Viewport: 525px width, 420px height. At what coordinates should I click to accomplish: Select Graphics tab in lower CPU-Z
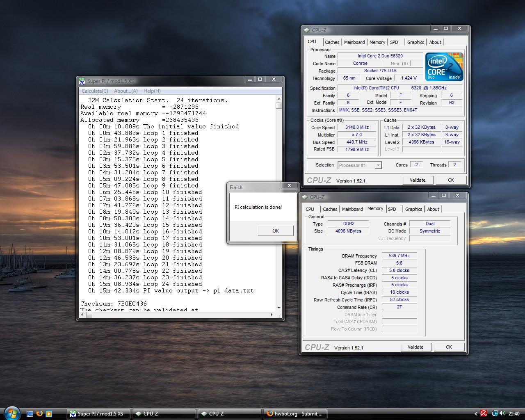(413, 209)
